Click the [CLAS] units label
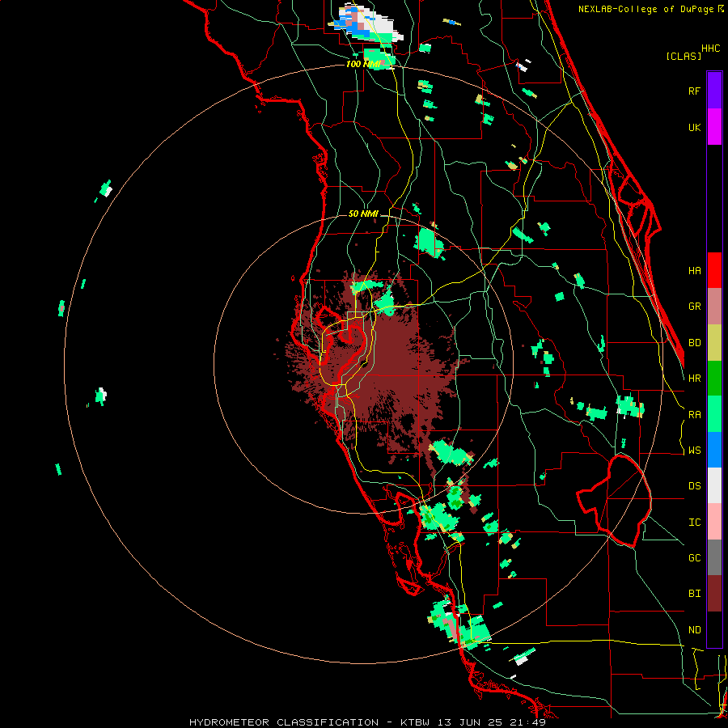This screenshot has height=728, width=728. pos(683,56)
